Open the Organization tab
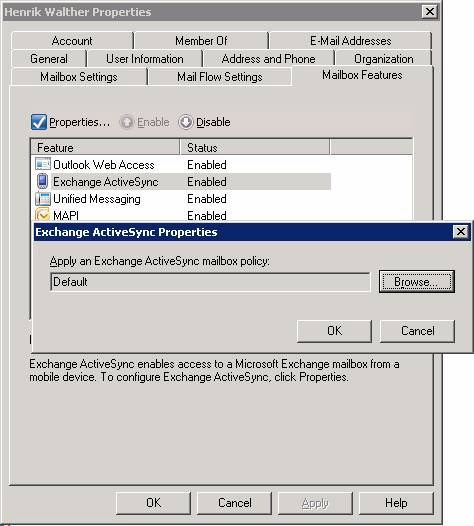 point(383,59)
